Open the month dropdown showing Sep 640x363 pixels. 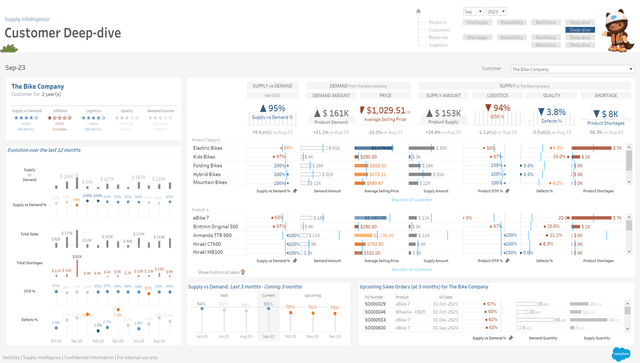pos(473,11)
